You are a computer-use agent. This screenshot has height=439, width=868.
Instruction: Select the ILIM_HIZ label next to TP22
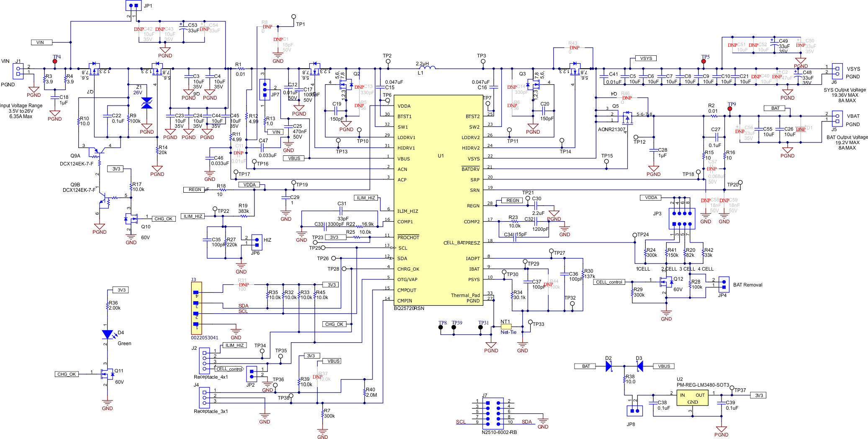193,216
